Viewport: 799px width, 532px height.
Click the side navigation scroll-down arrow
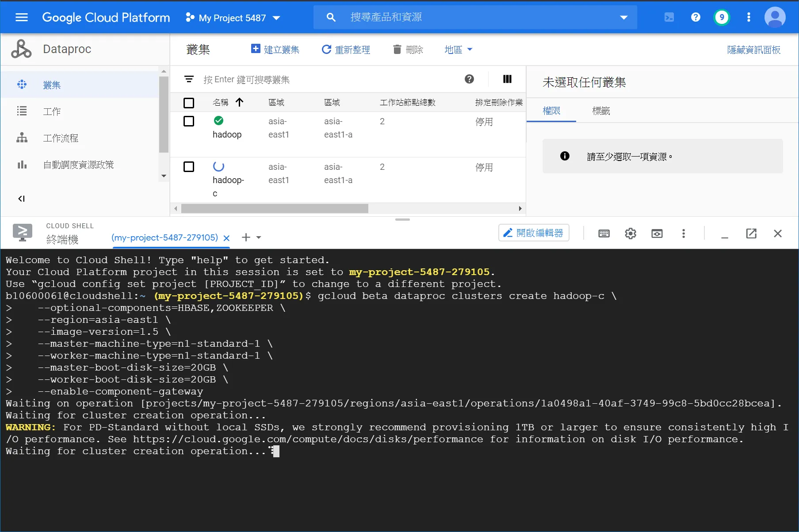click(x=164, y=176)
